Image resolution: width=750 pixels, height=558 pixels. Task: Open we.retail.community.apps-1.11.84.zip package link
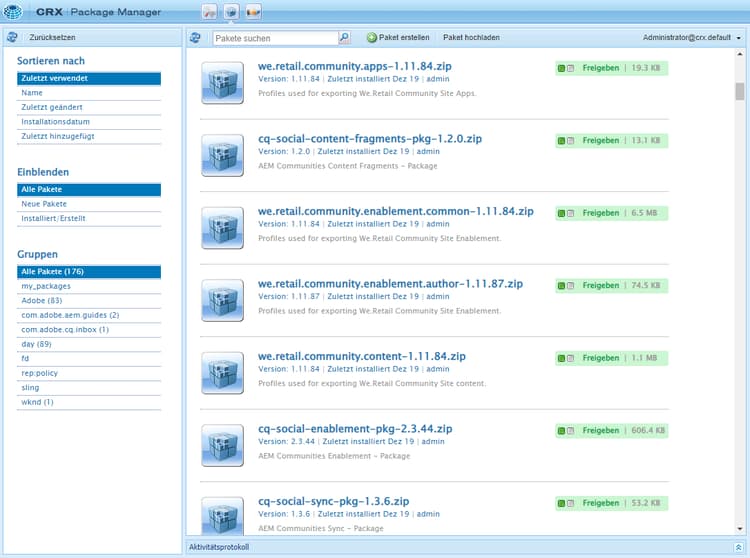(354, 66)
